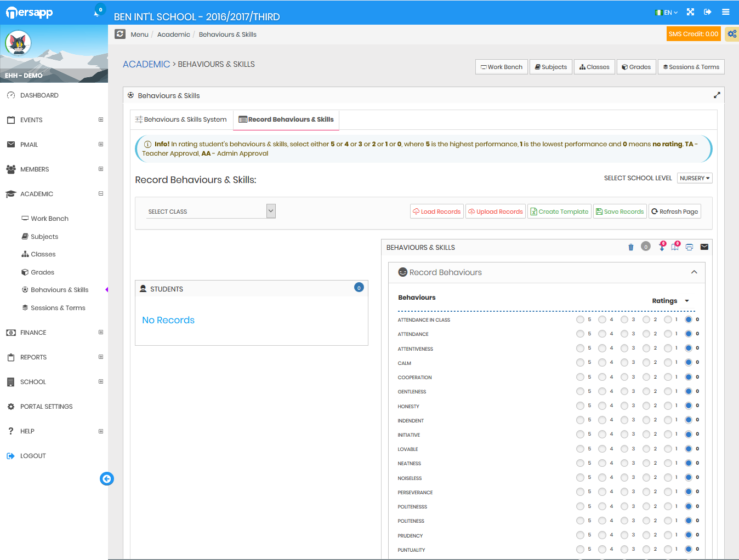This screenshot has height=560, width=739.
Task: Expand the Behaviours & Skills panel with arrows icon
Action: click(x=717, y=95)
